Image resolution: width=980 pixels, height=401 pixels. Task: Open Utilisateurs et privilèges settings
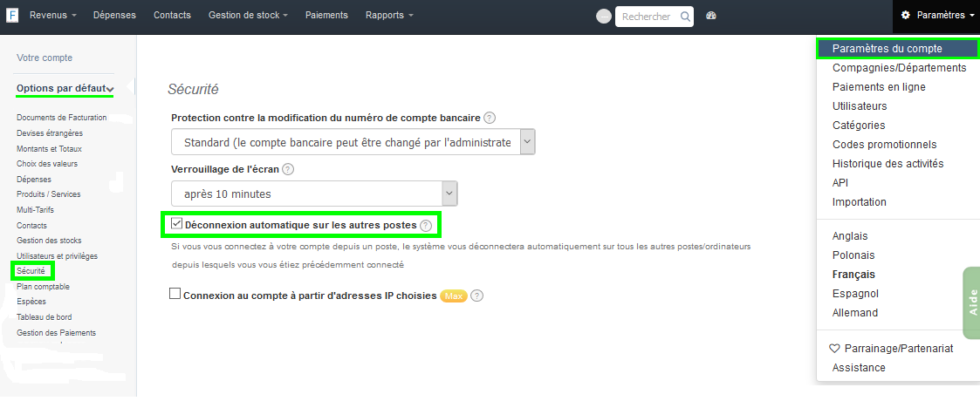[57, 256]
